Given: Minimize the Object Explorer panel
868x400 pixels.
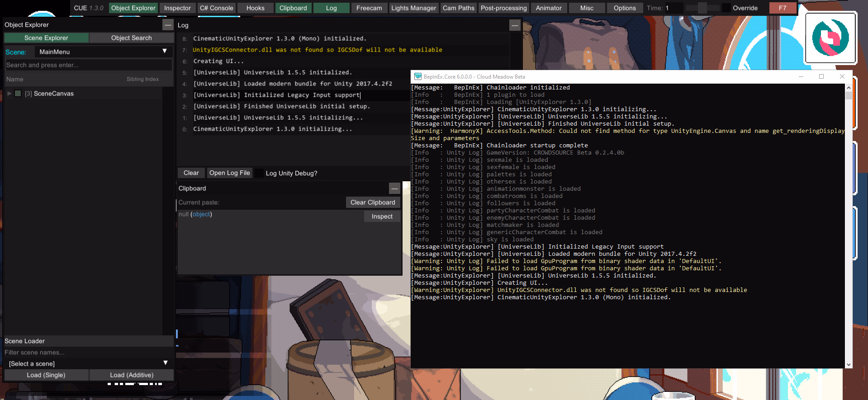Looking at the screenshot, I should click(168, 25).
